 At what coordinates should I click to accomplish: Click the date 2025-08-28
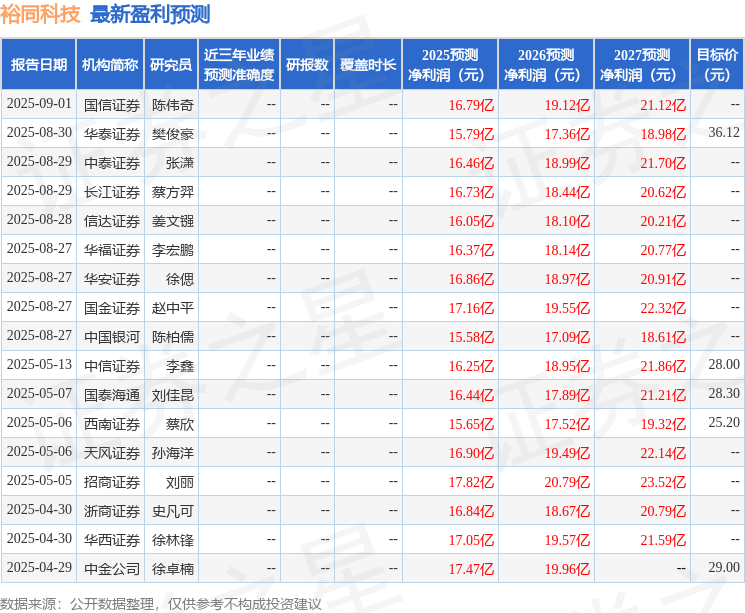(39, 220)
